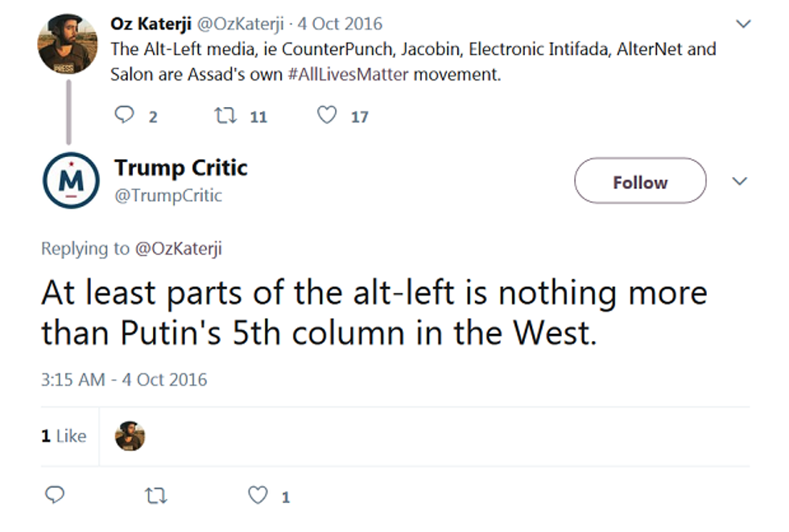View the 1 Like list
The width and height of the screenshot is (789, 532).
(64, 436)
